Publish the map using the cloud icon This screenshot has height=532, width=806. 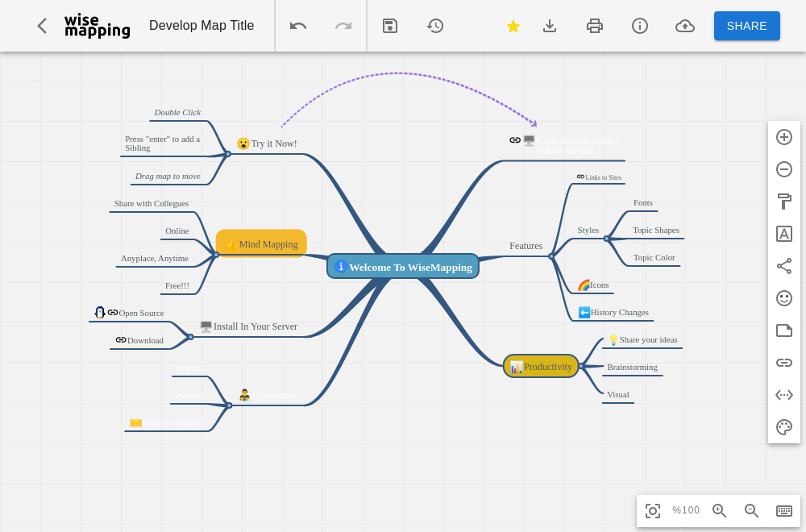click(685, 26)
